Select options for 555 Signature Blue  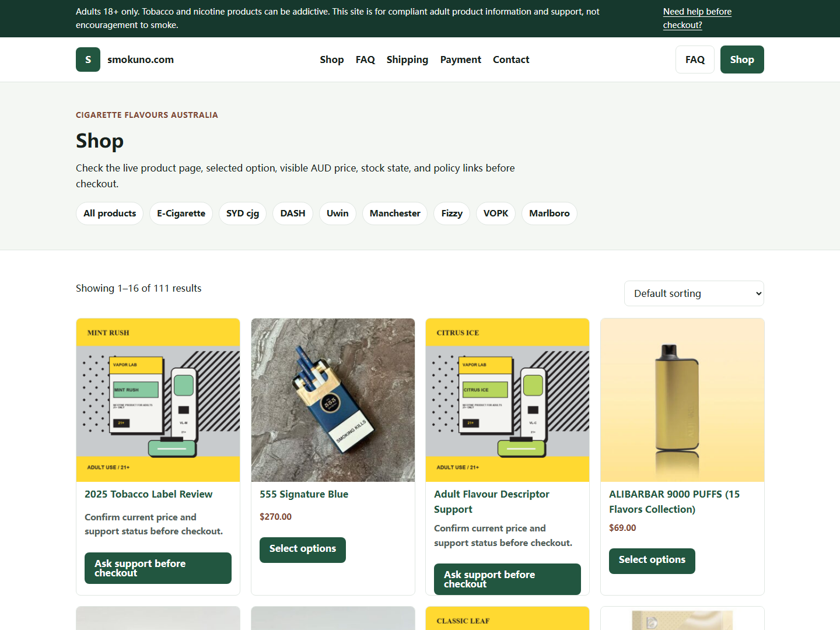point(303,550)
